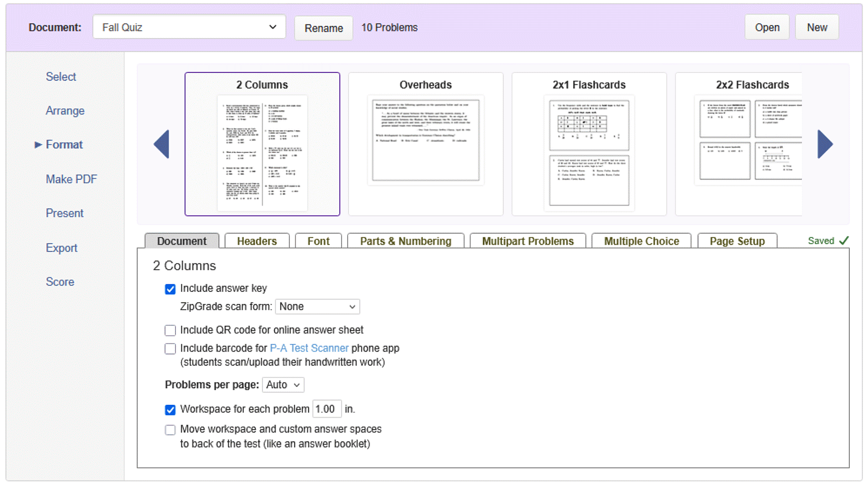Image resolution: width=868 pixels, height=486 pixels.
Task: Click the left arrow to scroll layouts
Action: point(161,145)
